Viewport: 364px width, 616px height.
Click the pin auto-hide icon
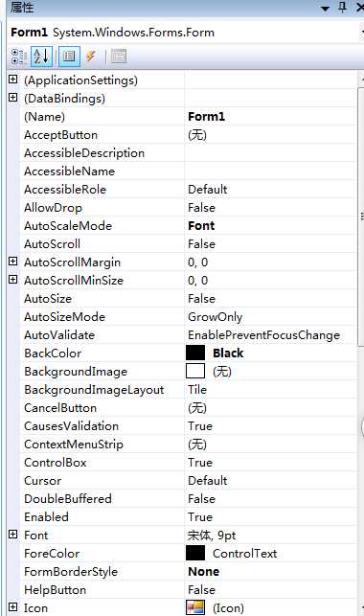[342, 8]
